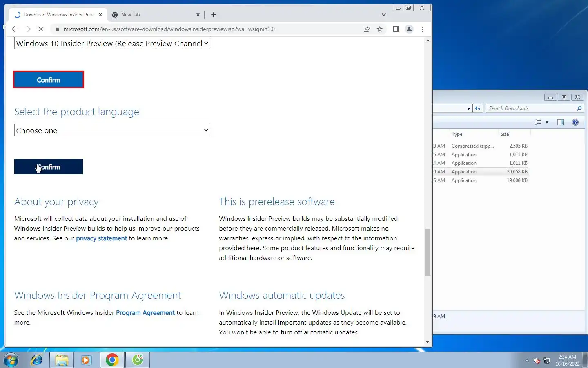Open the tab search chevron
588x368 pixels.
coord(383,15)
